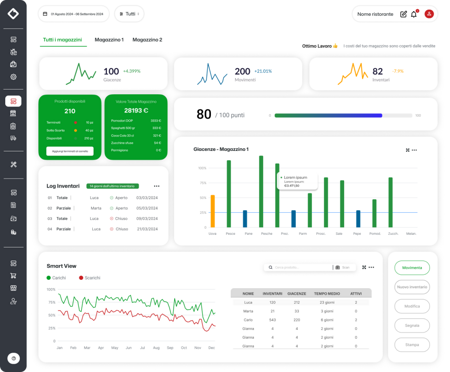Image resolution: width=450 pixels, height=372 pixels.
Task: Click the Movimenta button
Action: point(412,268)
